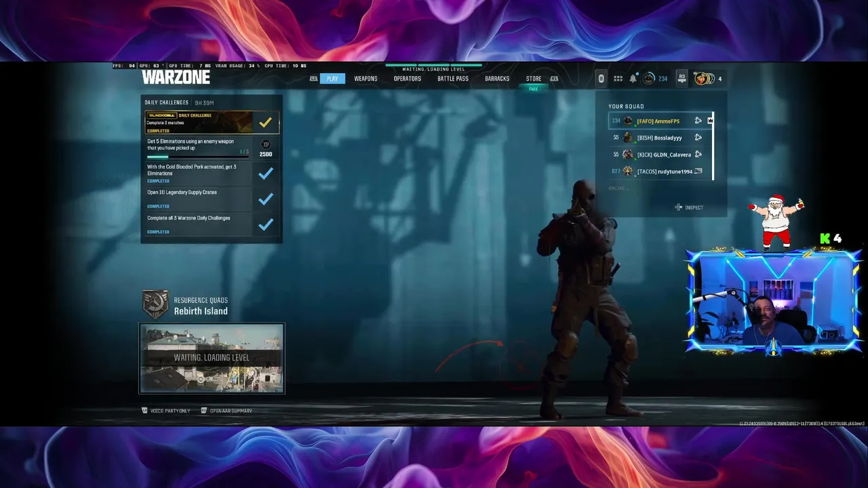This screenshot has height=488, width=868.
Task: Select the GLDN_Calavera squad member
Action: (660, 155)
